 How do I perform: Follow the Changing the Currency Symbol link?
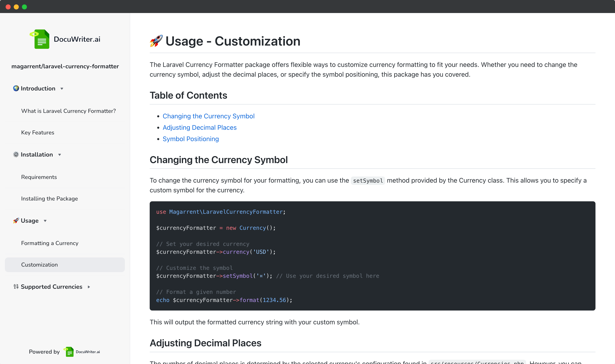click(x=208, y=116)
